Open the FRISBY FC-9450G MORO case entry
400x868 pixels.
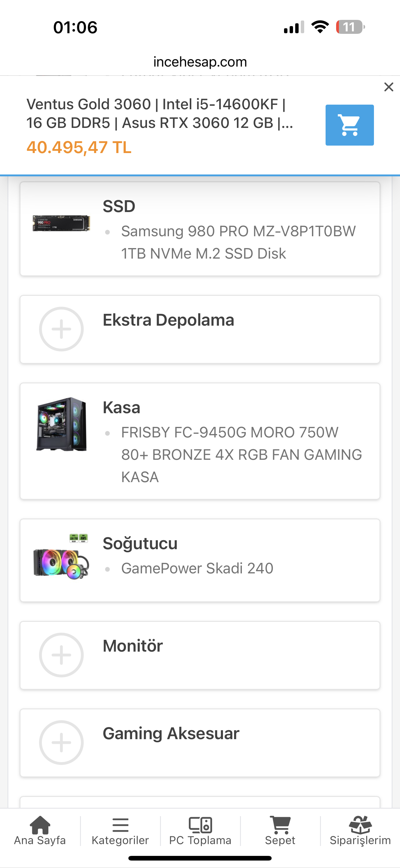tap(241, 454)
